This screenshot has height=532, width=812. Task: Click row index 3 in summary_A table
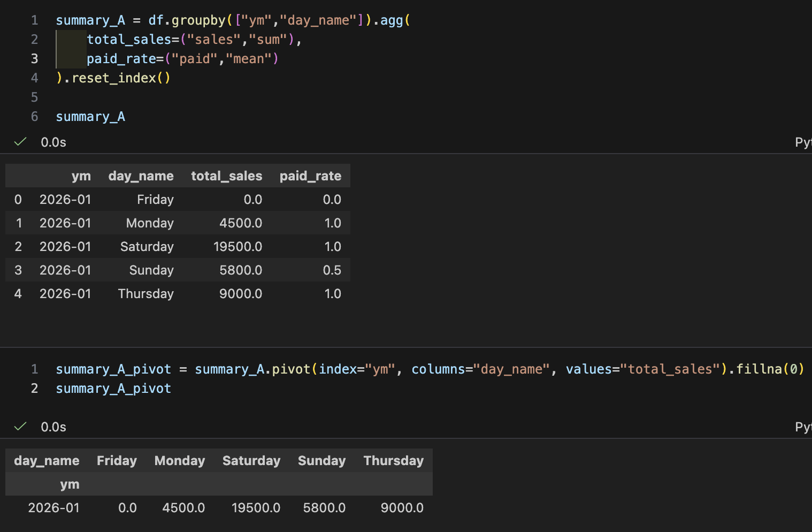tap(18, 270)
